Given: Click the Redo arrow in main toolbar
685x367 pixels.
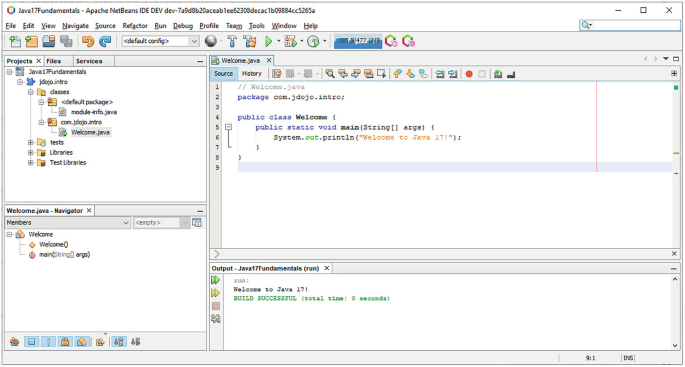Looking at the screenshot, I should click(x=105, y=42).
